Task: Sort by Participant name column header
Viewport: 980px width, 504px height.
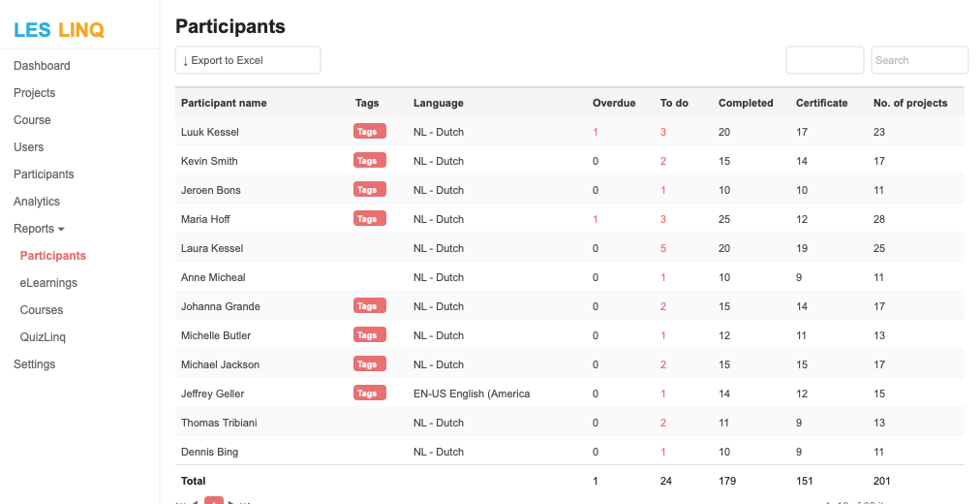Action: [x=224, y=103]
